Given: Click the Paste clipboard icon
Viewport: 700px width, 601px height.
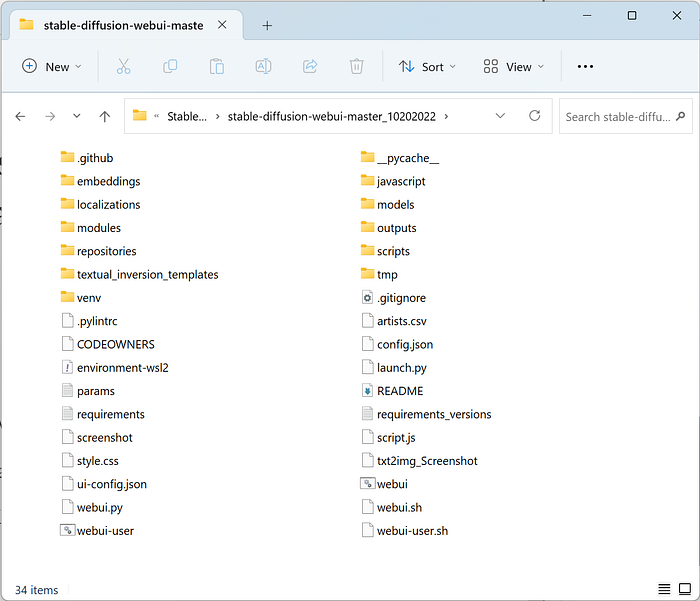Looking at the screenshot, I should point(217,67).
